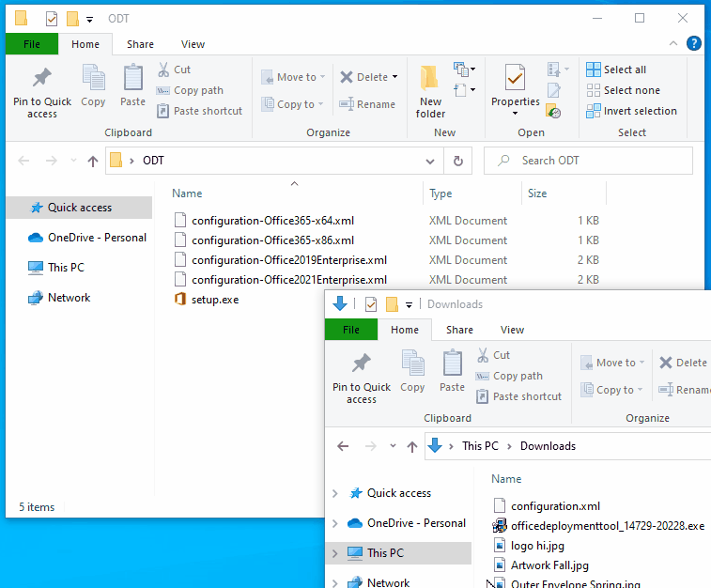Screen dimensions: 711x588
Task: Refresh the ODT folder view
Action: 458,161
